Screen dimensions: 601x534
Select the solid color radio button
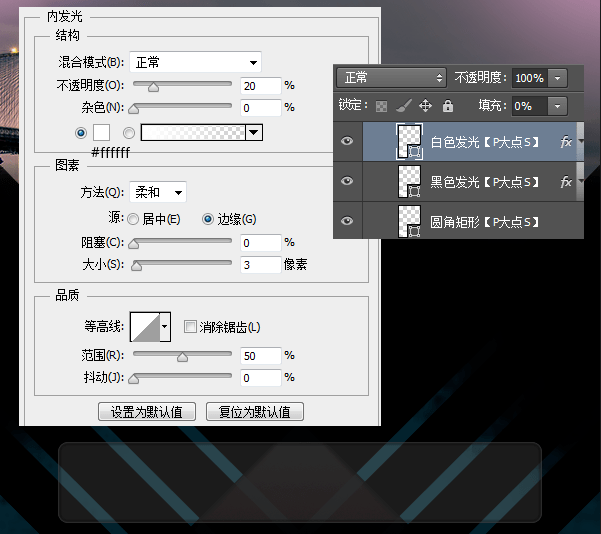pos(81,133)
